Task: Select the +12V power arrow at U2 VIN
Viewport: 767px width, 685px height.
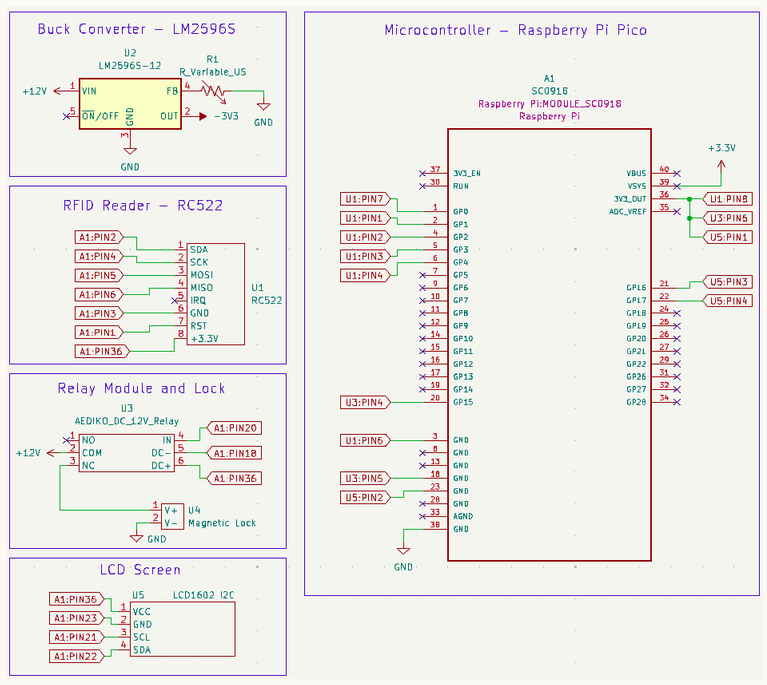Action: pyautogui.click(x=59, y=91)
